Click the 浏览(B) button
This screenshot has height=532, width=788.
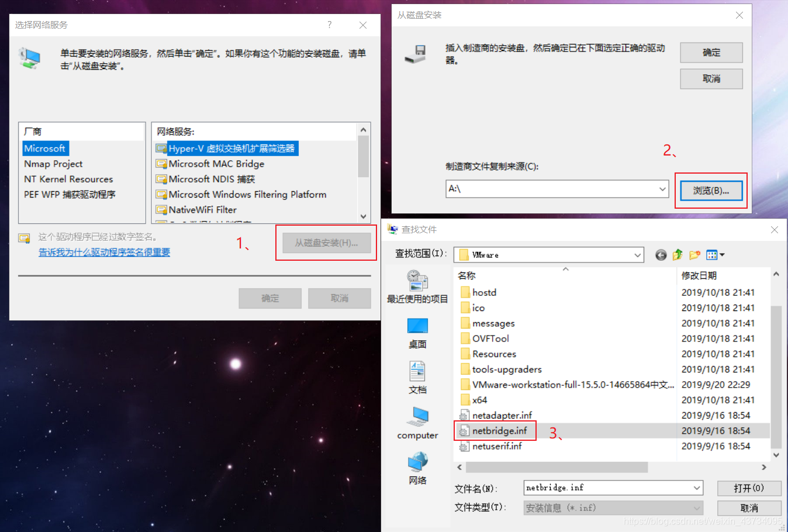[x=711, y=190]
